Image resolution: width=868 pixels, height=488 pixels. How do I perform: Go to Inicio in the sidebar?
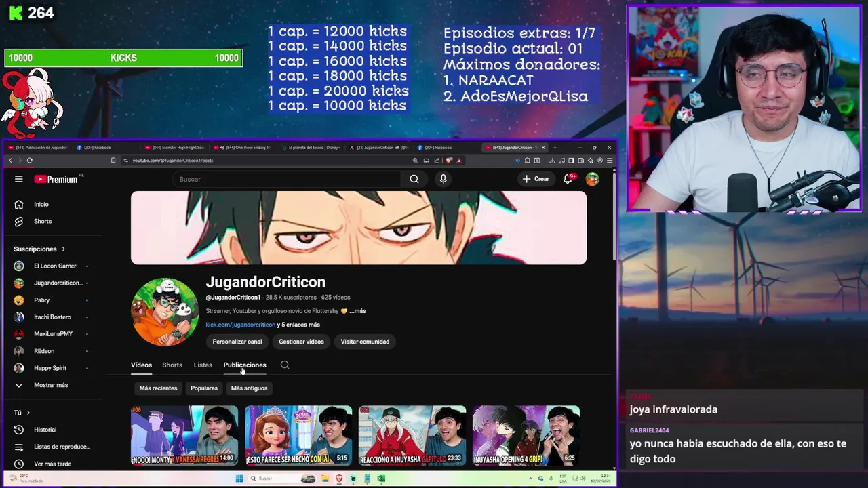coord(41,204)
